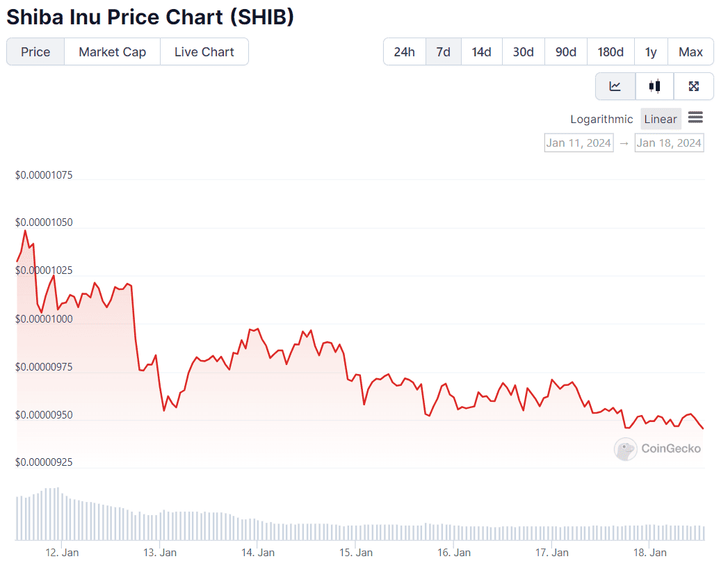Select the Price tab
728x568 pixels.
(x=35, y=51)
